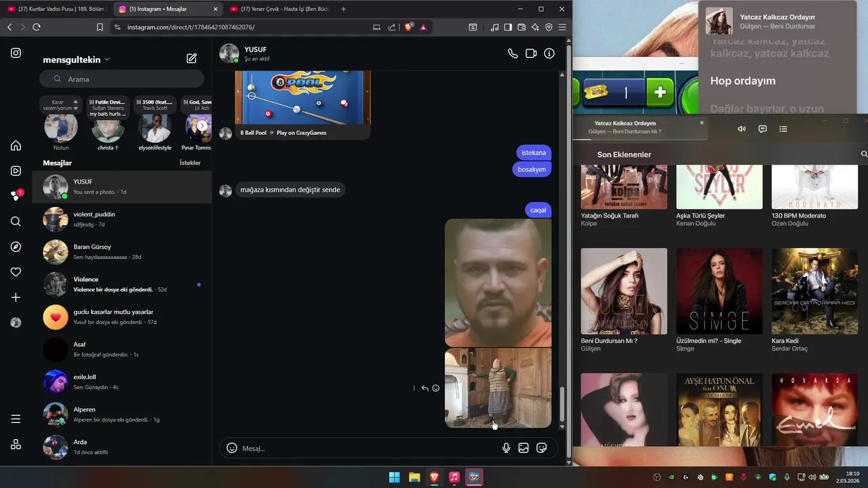868x488 pixels.
Task: Open more options for last photo message
Action: (x=414, y=388)
